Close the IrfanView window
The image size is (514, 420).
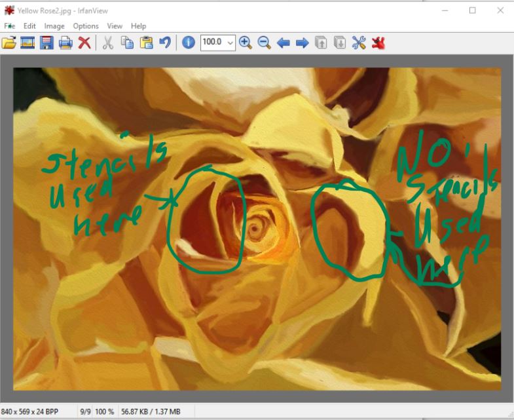pyautogui.click(x=500, y=10)
